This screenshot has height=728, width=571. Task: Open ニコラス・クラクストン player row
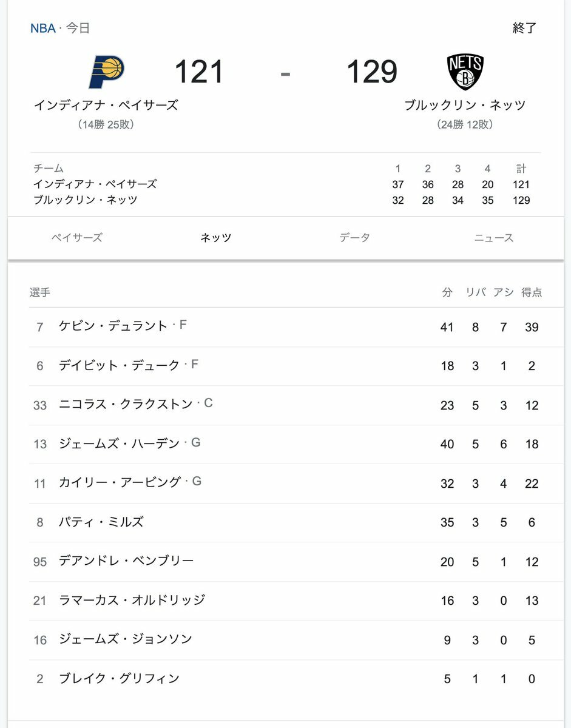(x=296, y=405)
